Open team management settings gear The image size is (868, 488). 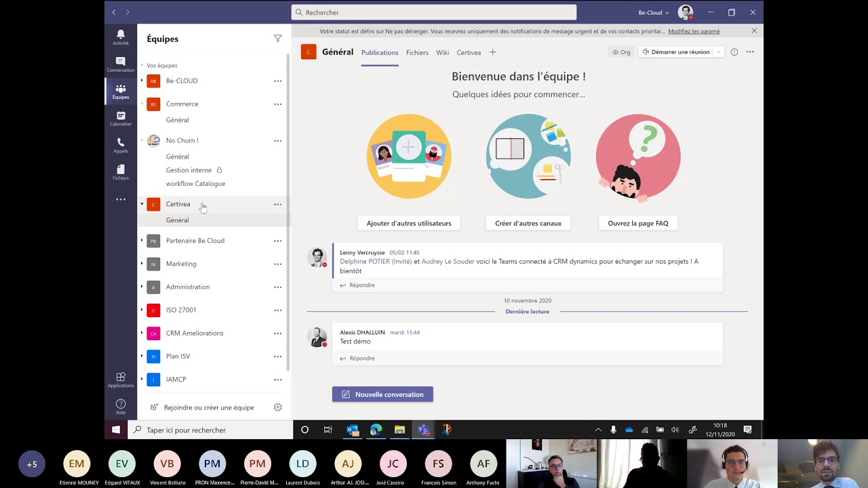coord(278,407)
